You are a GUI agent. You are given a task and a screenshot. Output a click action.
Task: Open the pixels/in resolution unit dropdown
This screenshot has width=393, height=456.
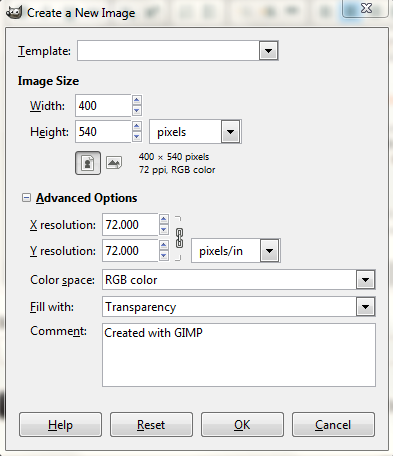pyautogui.click(x=269, y=251)
